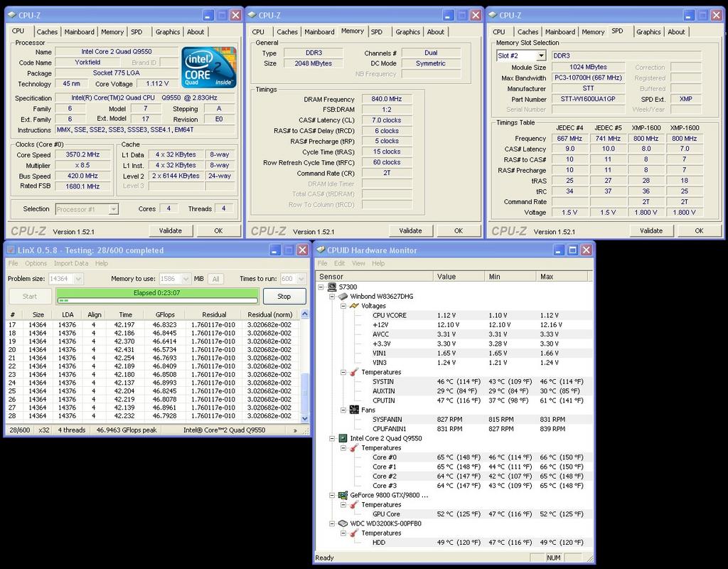Collapse the Intel Core 2 Quad Q9550 node

tap(332, 438)
